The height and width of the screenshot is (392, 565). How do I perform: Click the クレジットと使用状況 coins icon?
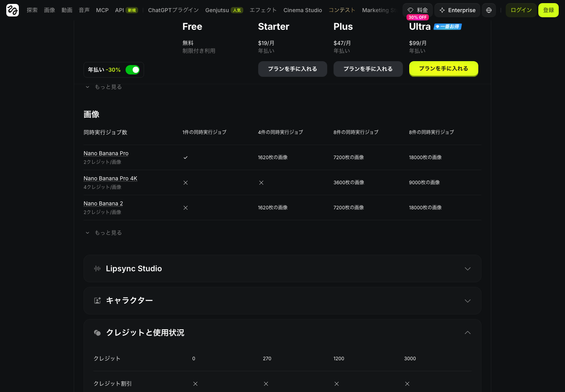point(97,333)
